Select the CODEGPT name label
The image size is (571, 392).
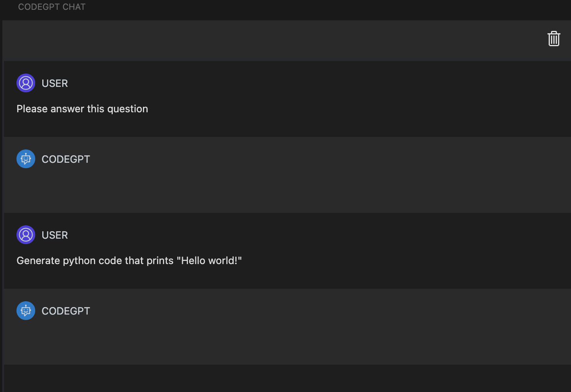66,159
